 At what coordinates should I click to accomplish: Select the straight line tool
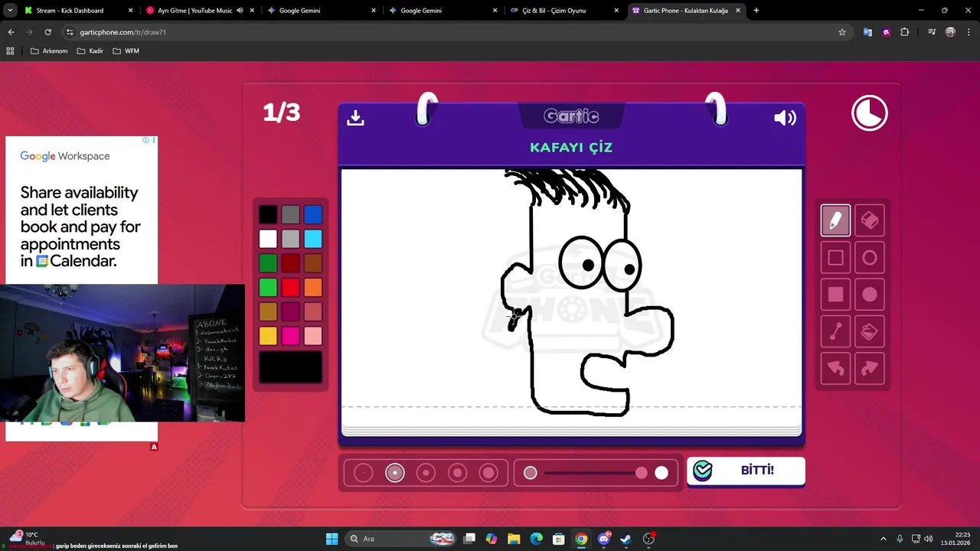835,331
